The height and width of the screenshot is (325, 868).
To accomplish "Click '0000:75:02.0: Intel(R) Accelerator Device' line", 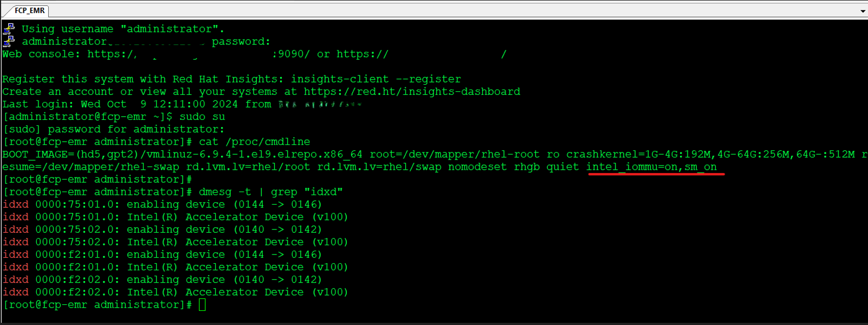I will coord(175,242).
